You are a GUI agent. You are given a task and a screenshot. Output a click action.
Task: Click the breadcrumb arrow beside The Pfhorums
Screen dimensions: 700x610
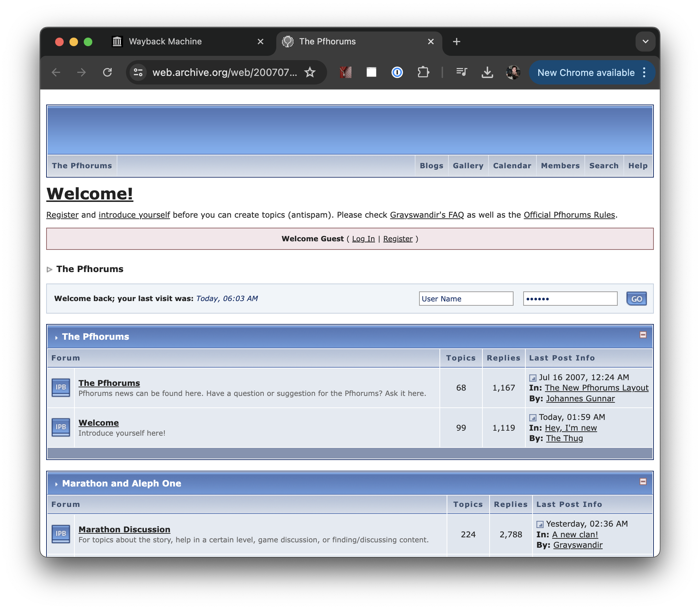pyautogui.click(x=49, y=269)
